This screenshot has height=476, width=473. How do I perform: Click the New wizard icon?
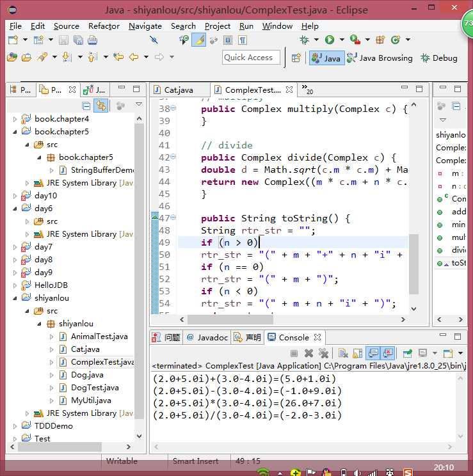click(13, 40)
